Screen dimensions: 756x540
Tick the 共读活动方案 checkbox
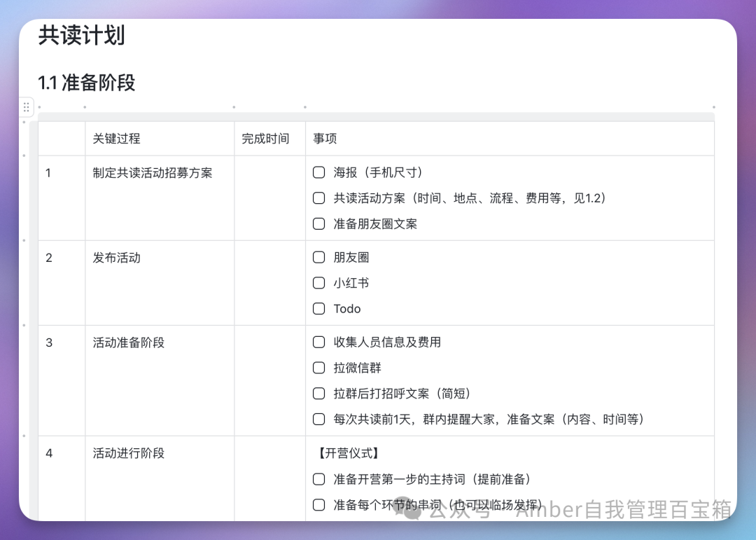point(318,198)
